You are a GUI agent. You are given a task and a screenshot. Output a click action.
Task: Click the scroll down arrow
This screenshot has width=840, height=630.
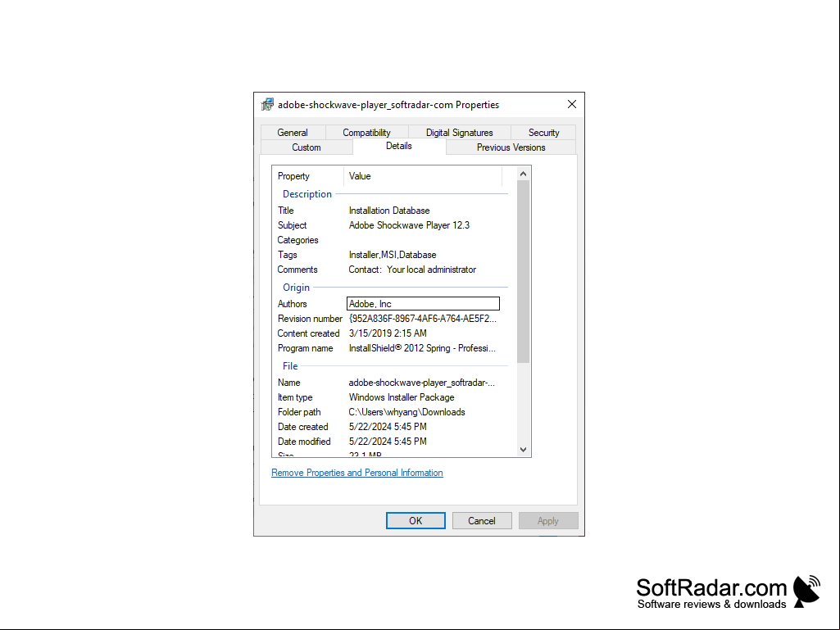click(x=524, y=450)
